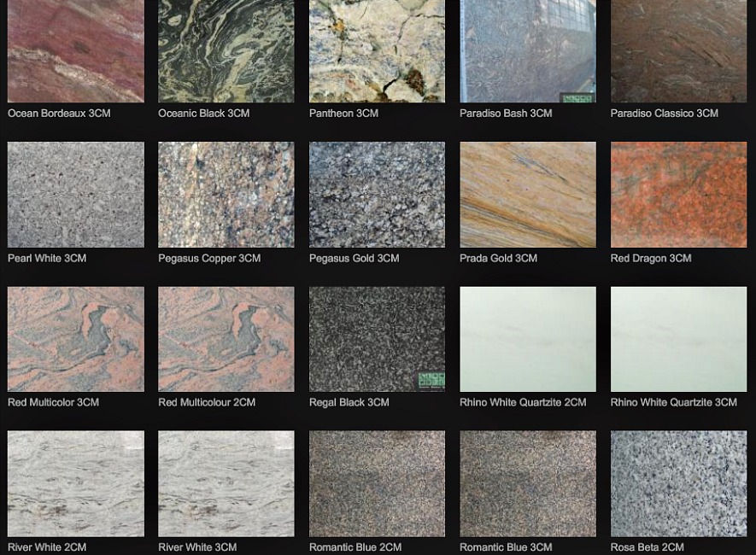
Task: Click the Pegasus Copper 3CM label
Action: [x=210, y=258]
